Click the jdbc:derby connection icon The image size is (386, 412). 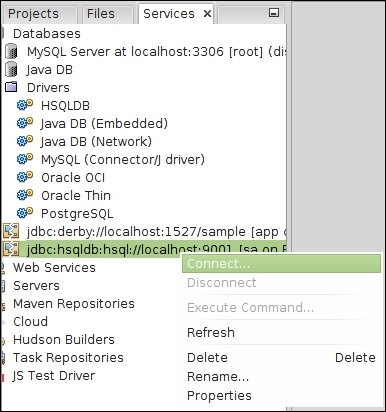[x=11, y=231]
